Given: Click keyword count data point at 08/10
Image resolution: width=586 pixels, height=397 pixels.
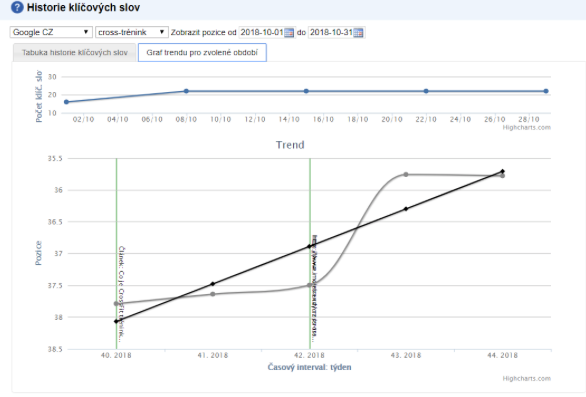Looking at the screenshot, I should pyautogui.click(x=186, y=91).
